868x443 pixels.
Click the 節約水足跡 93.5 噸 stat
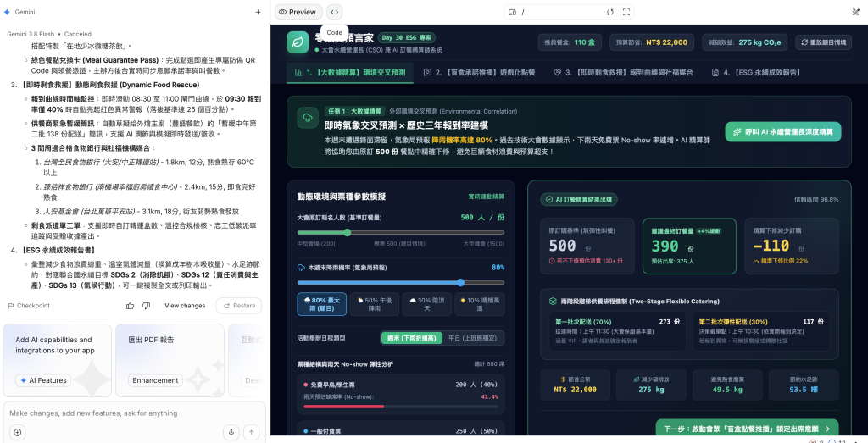[804, 385]
